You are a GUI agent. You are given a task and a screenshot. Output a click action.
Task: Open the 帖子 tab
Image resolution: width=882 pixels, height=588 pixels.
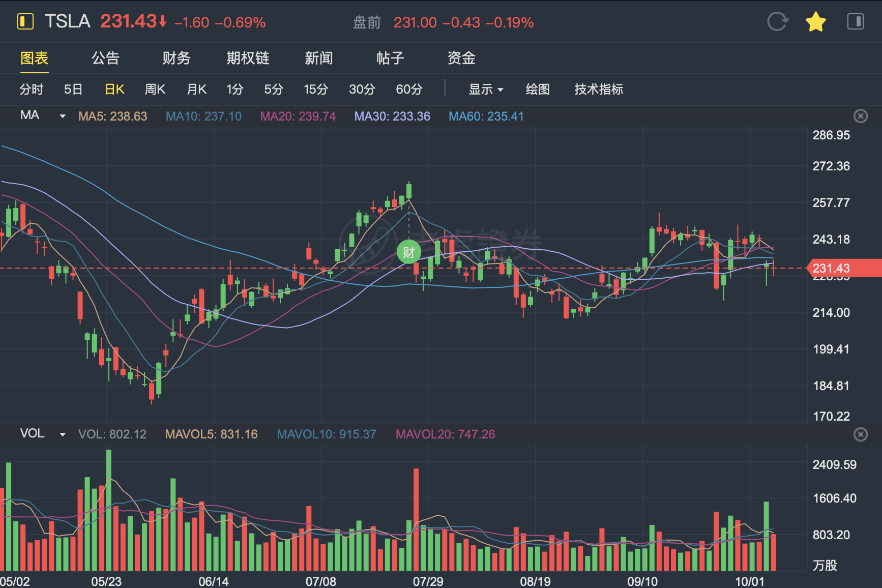click(390, 58)
